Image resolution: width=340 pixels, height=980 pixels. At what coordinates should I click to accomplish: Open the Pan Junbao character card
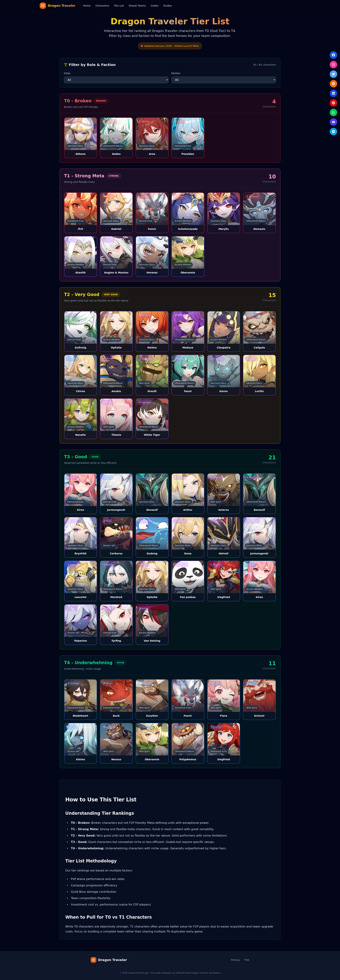pos(188,581)
